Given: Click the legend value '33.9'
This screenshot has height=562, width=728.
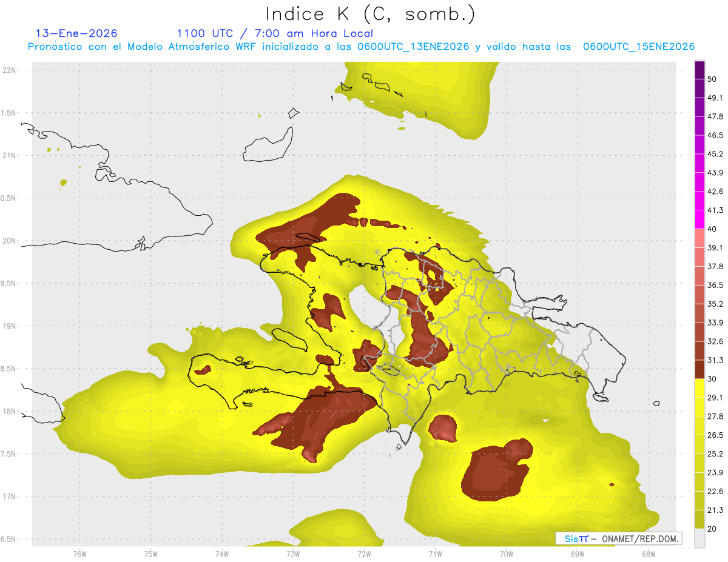Looking at the screenshot, I should pos(715,323).
